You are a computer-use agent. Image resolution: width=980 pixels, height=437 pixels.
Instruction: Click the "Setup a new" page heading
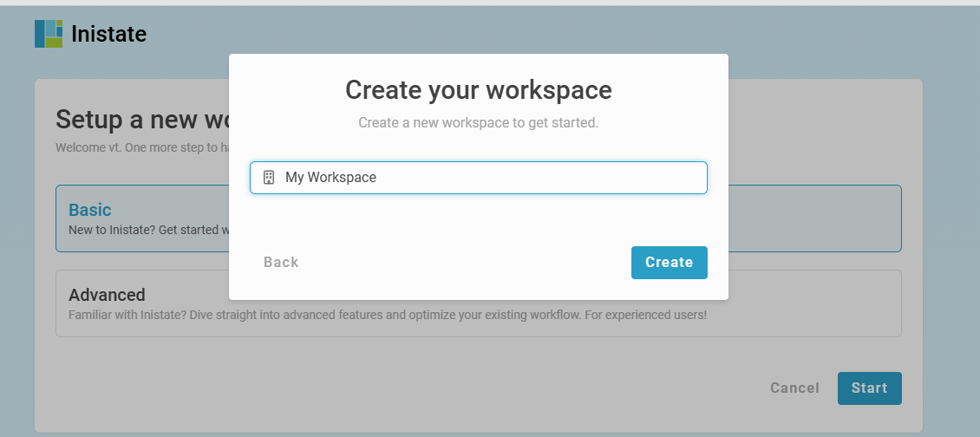pyautogui.click(x=139, y=120)
